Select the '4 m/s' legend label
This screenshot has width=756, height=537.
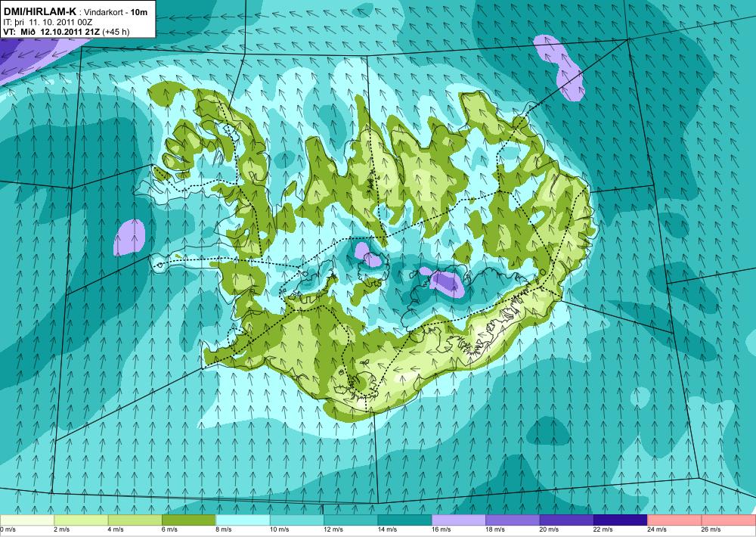[116, 529]
